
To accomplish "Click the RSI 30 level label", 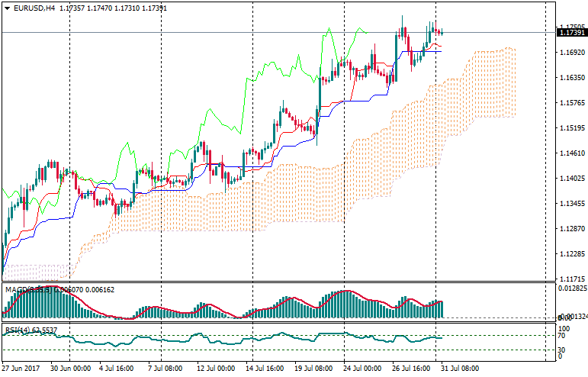I will click(x=562, y=350).
